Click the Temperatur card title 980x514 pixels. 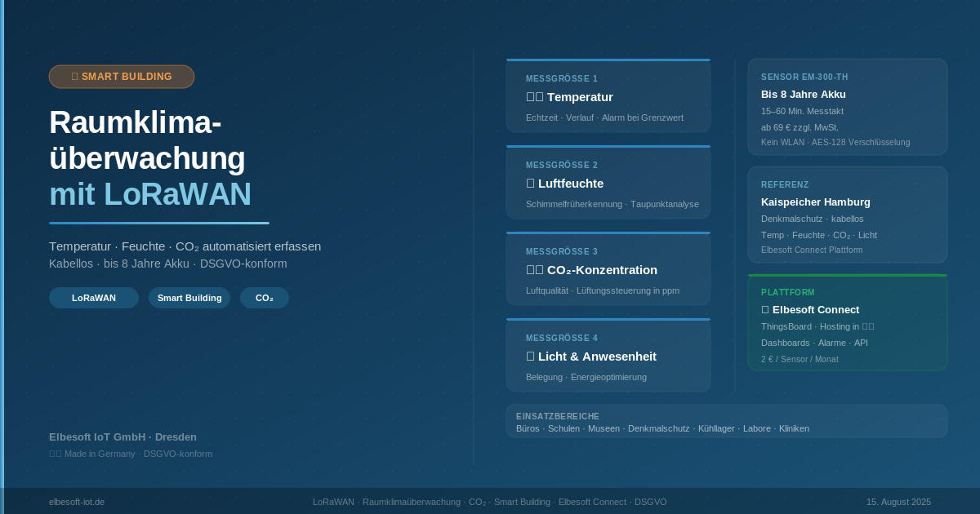[569, 97]
